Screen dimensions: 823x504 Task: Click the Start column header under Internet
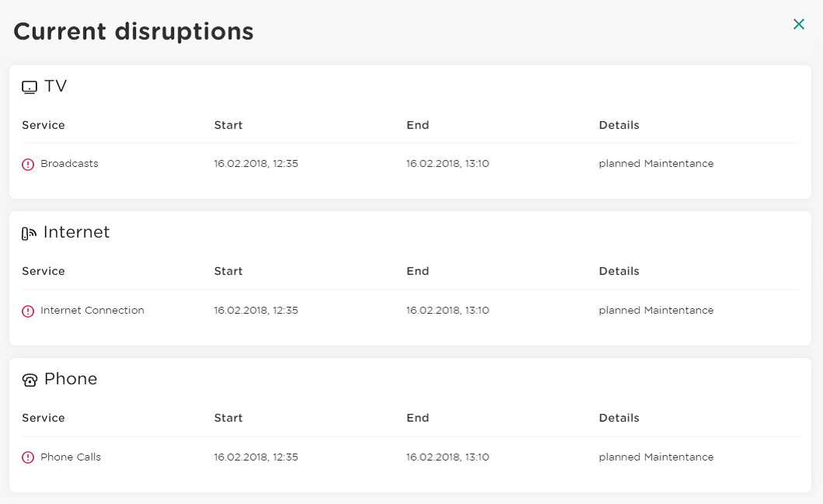[228, 271]
